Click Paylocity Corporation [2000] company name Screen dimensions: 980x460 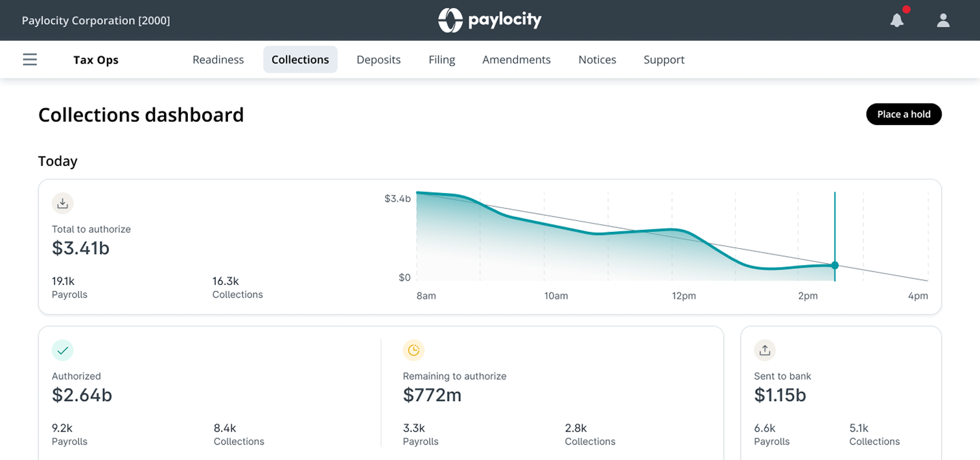click(x=96, y=21)
